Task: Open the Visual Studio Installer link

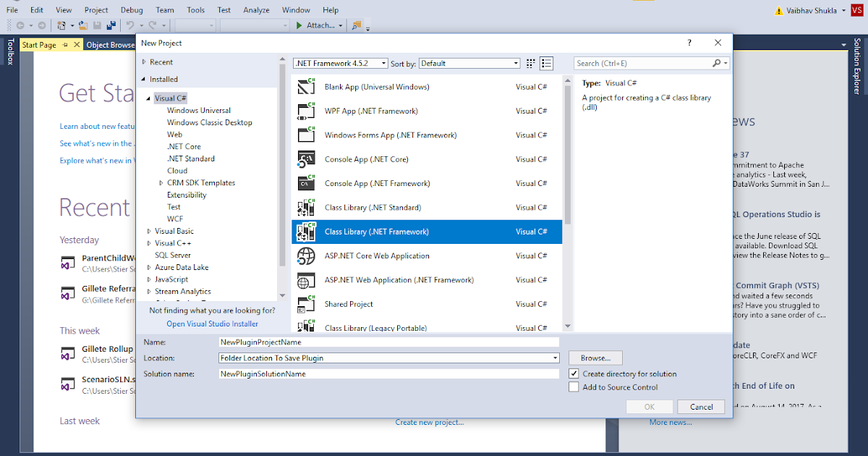Action: (x=212, y=324)
